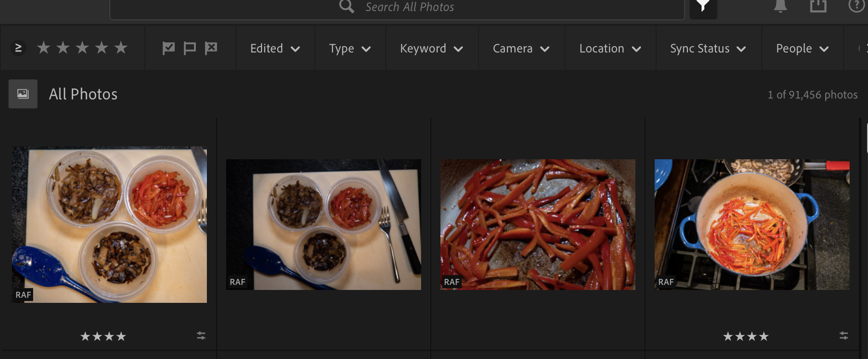Click the '1 of 91,456 photos' count
The height and width of the screenshot is (359, 868).
point(812,95)
